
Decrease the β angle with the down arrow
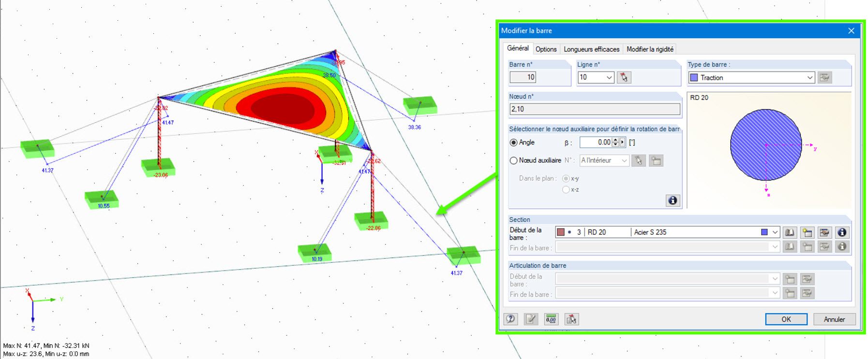pos(615,145)
